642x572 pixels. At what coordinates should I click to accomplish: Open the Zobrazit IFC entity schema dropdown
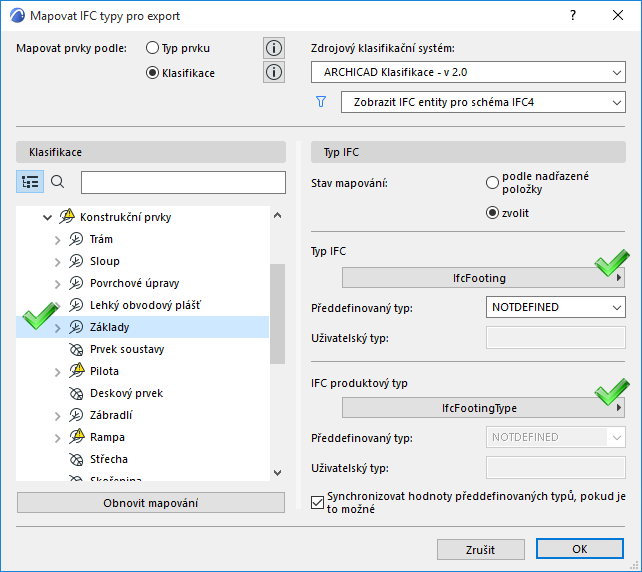pos(482,102)
